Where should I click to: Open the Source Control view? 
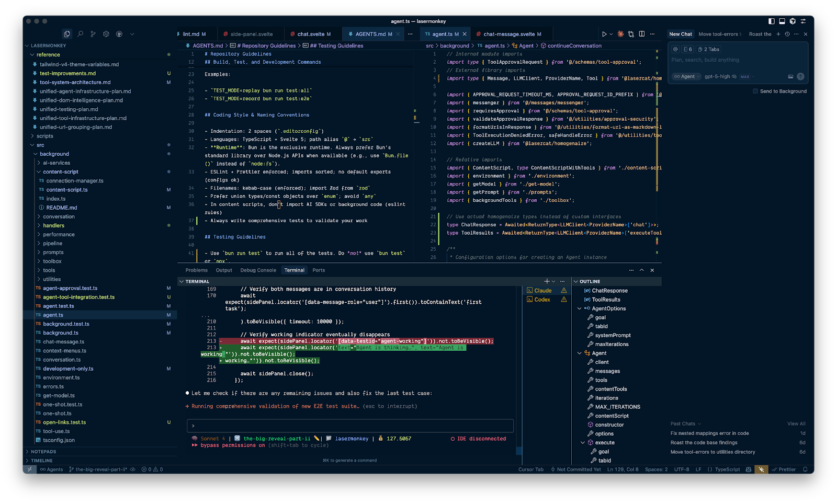pos(93,34)
